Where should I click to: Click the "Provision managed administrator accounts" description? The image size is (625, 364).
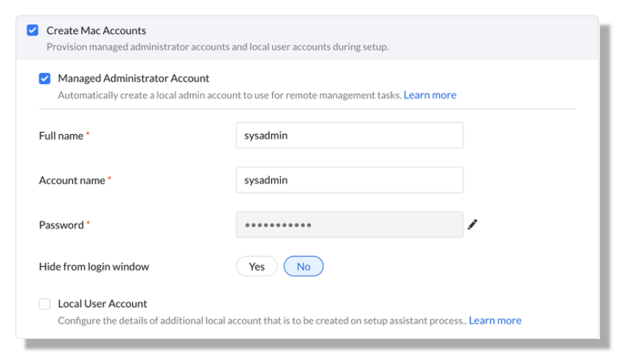pos(217,46)
